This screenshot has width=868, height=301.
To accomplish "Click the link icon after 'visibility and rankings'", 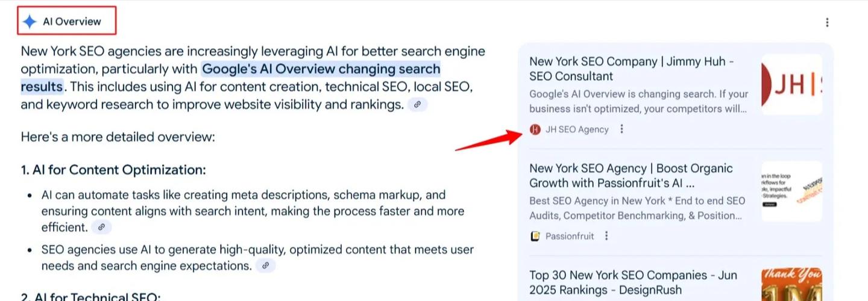I will 417,105.
